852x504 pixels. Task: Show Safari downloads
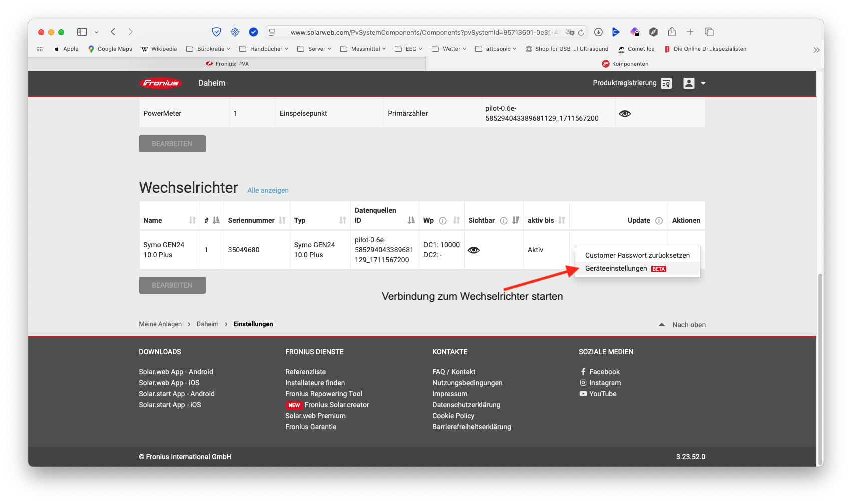(x=598, y=32)
